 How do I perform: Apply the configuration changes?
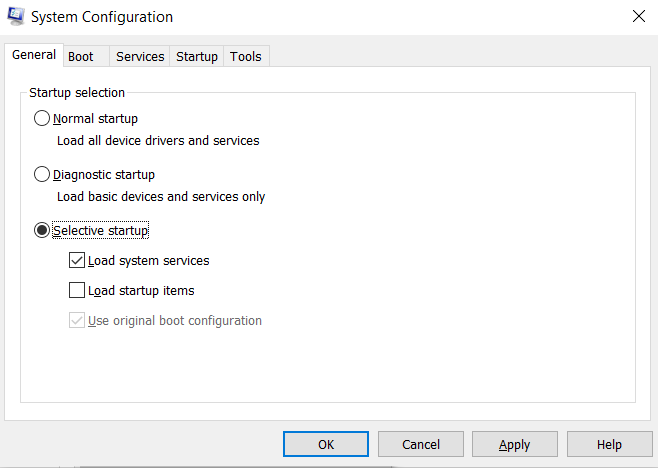[515, 444]
